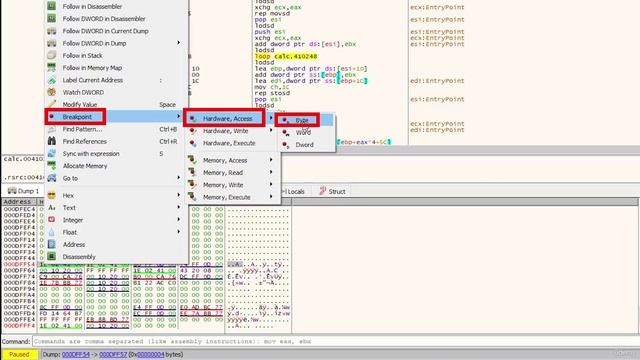Expand the Integer submenu arrow
Viewport: 640px width, 360px height.
pos(178,219)
